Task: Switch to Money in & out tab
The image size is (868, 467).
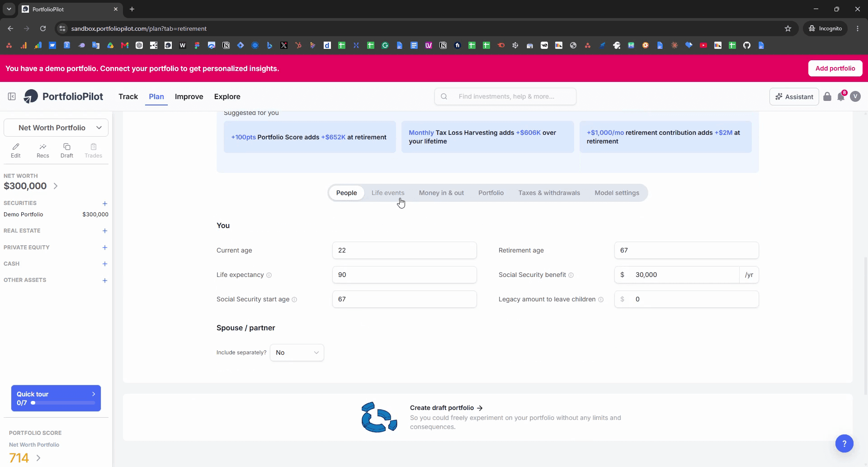Action: [441, 193]
